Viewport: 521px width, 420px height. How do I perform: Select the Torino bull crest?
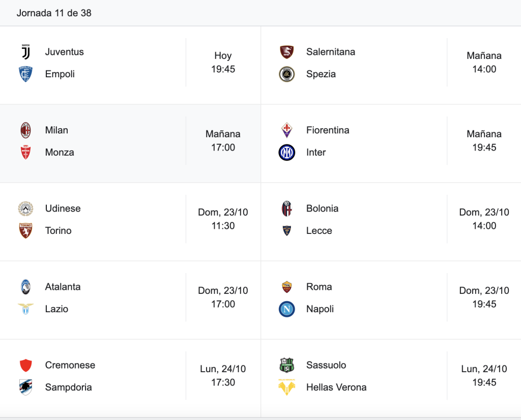click(25, 231)
